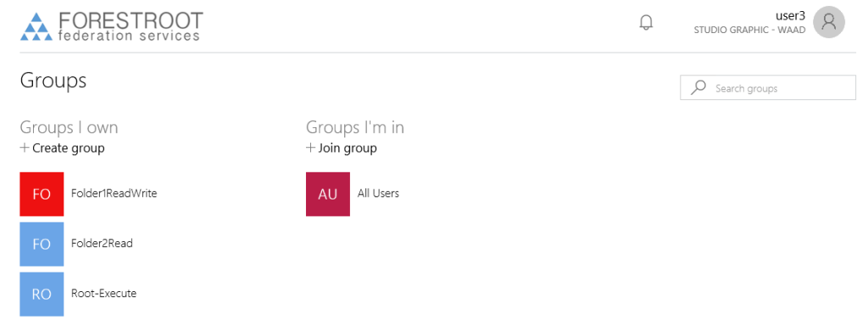The width and height of the screenshot is (868, 331).
Task: Click the STUDIO GRAPHIC - WAAD organization label
Action: [x=749, y=31]
